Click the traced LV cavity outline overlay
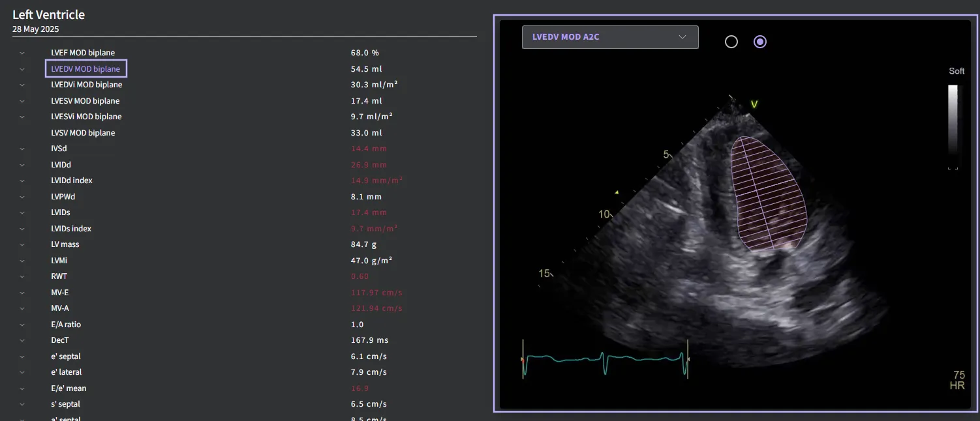 pyautogui.click(x=768, y=193)
